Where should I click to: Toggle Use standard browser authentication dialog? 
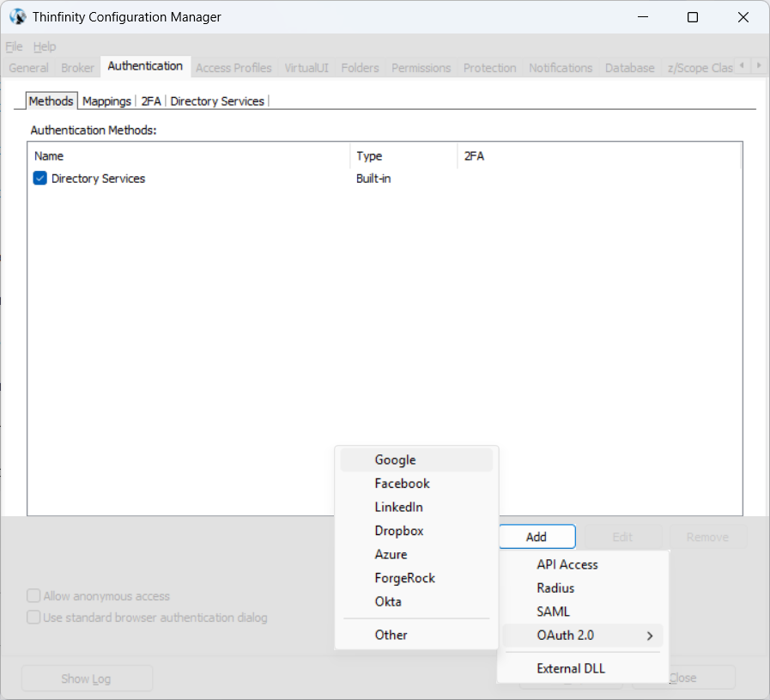[33, 617]
